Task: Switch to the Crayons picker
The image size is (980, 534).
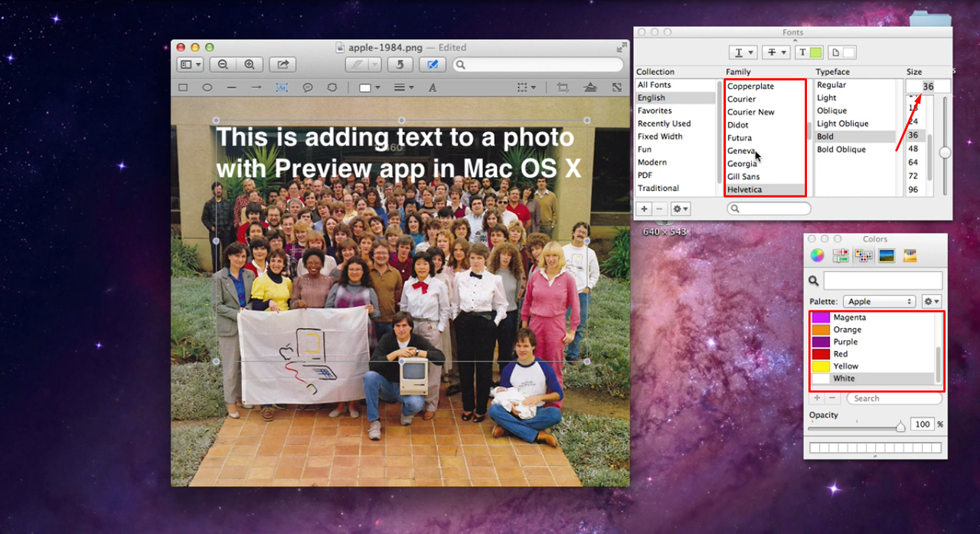Action: (910, 256)
